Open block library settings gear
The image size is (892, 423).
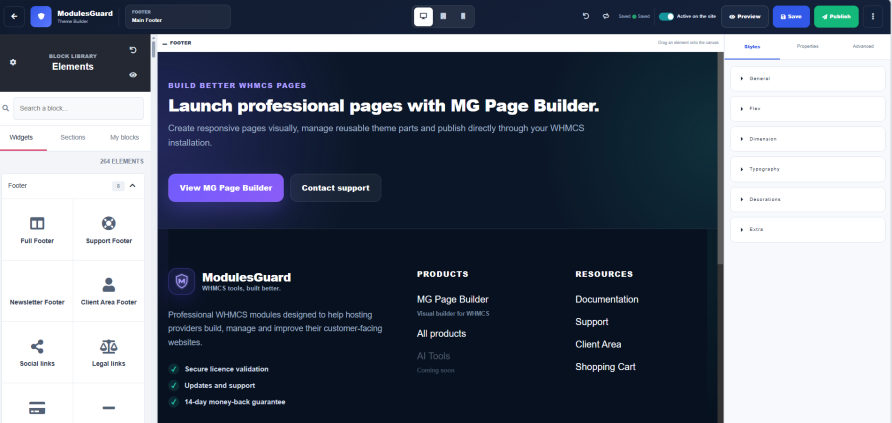(13, 62)
